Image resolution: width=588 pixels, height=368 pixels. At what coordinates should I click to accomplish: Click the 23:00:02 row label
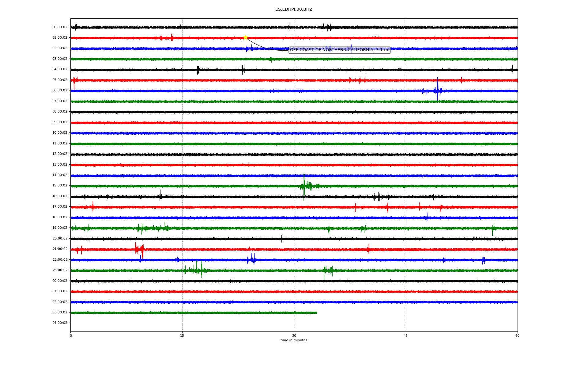click(60, 270)
